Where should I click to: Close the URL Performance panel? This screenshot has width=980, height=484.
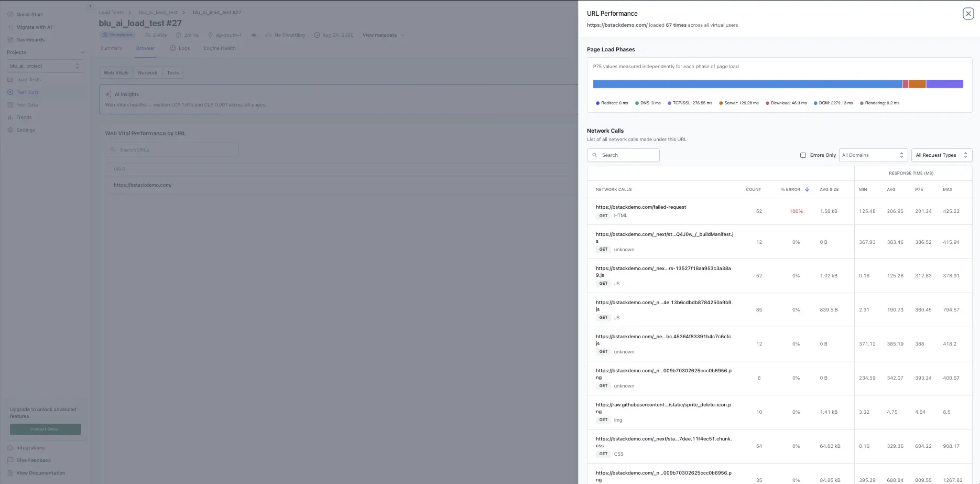[968, 14]
